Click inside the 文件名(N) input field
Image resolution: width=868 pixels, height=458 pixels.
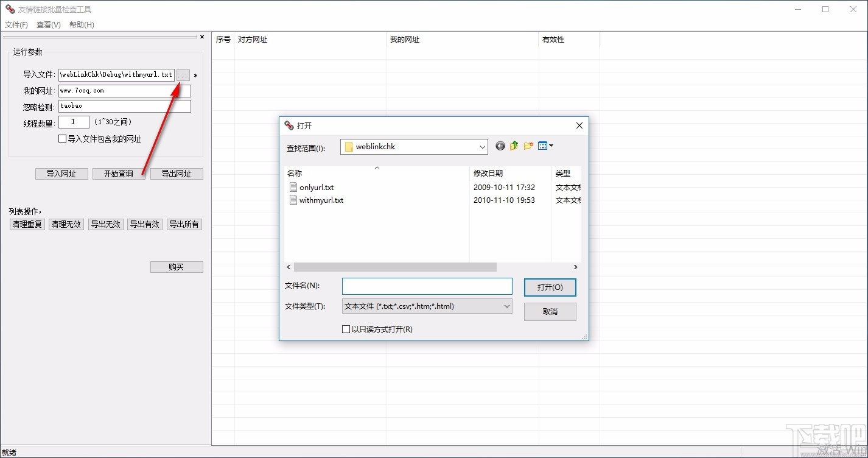pos(427,286)
